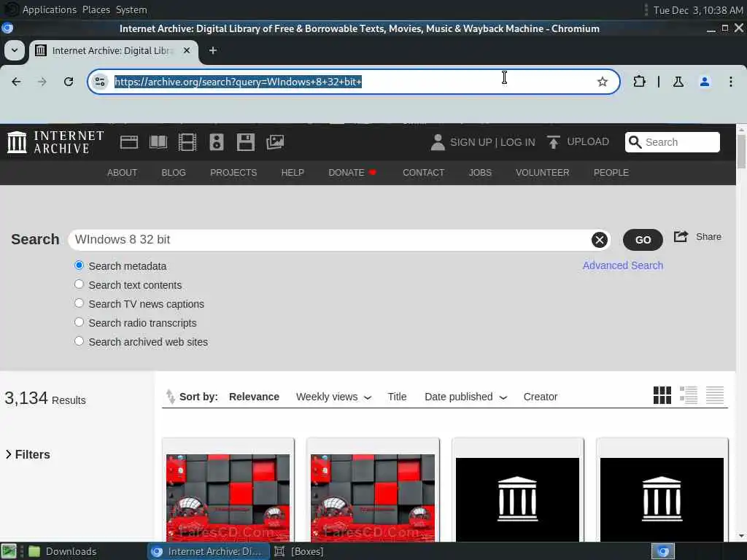The height and width of the screenshot is (560, 747).
Task: Open the first red FaresCD result thumbnail
Action: (x=228, y=497)
